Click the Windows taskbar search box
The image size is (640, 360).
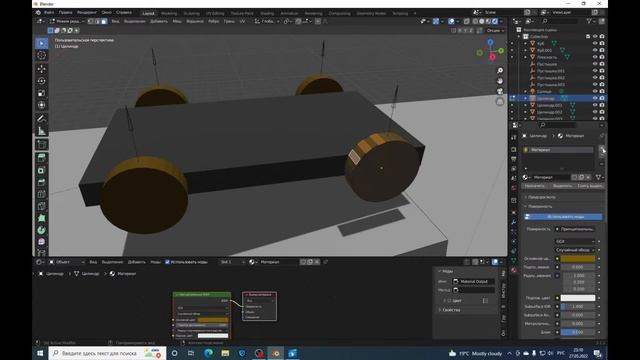coord(107,353)
